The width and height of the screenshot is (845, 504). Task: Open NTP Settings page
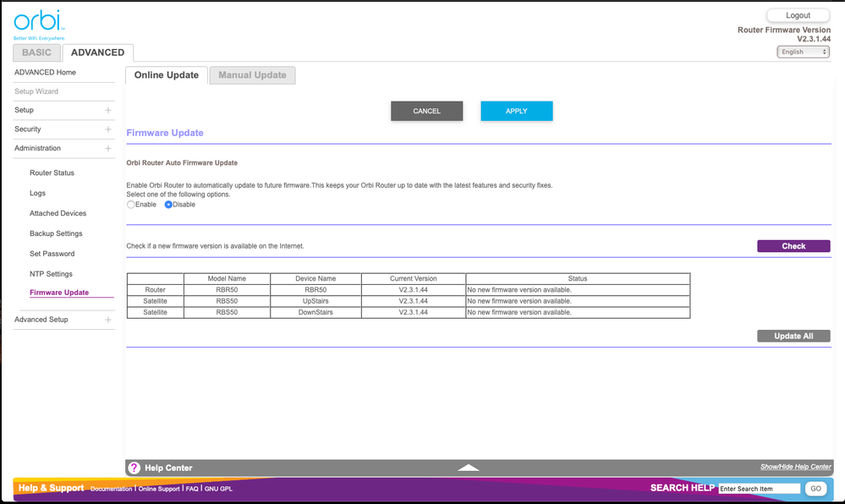tap(52, 274)
